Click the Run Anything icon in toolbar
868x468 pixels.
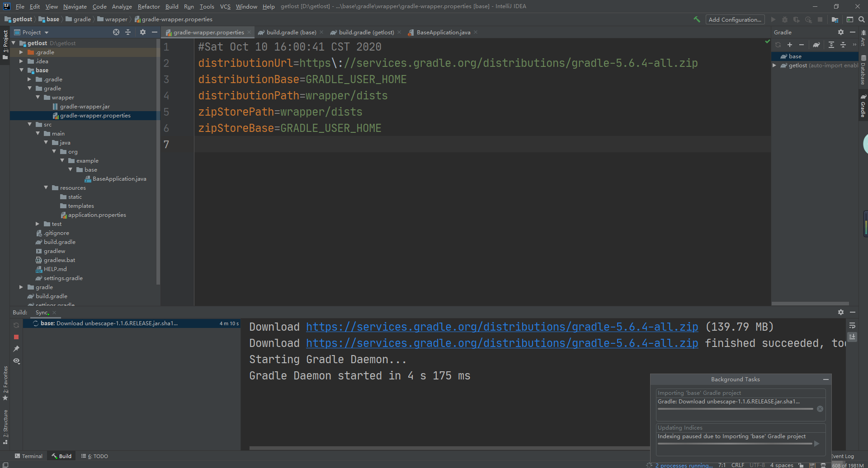pos(850,19)
